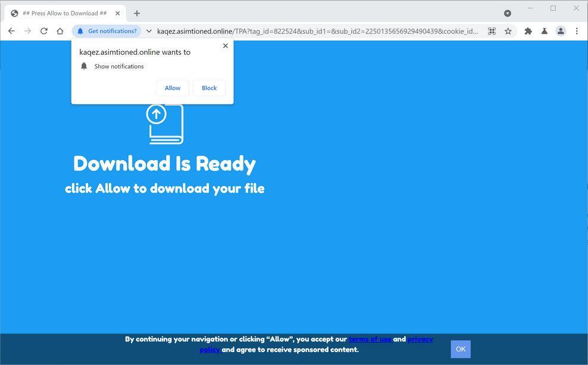Open the terms of use link
This screenshot has height=365, width=588.
[x=370, y=339]
